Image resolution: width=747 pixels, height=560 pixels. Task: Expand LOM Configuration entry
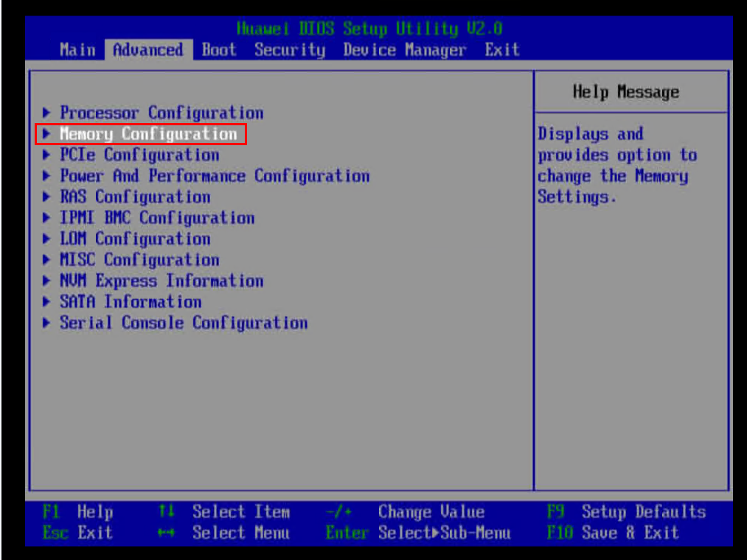pyautogui.click(x=126, y=239)
